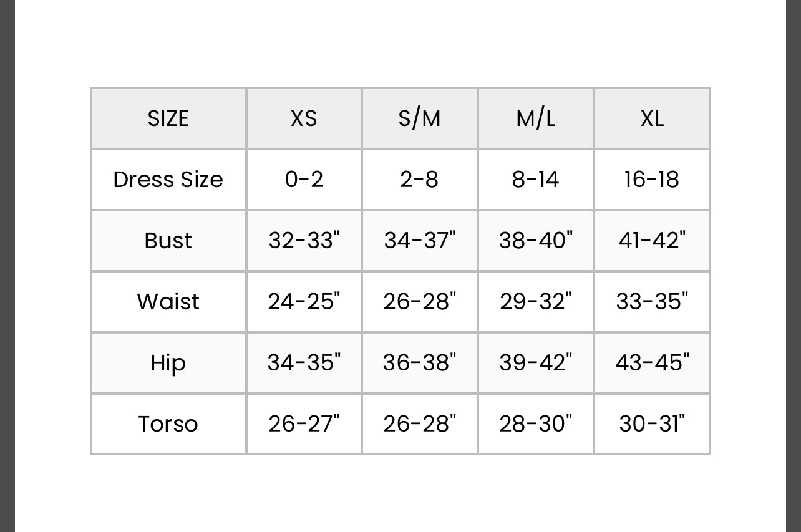Click the S/M column header
The width and height of the screenshot is (801, 532).
pos(419,118)
